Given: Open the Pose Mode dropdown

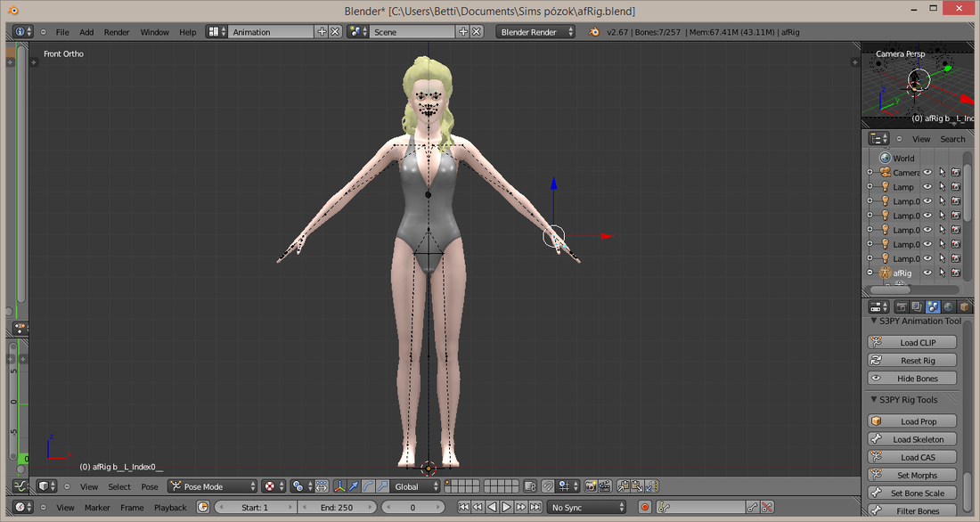Looking at the screenshot, I should click(x=213, y=486).
